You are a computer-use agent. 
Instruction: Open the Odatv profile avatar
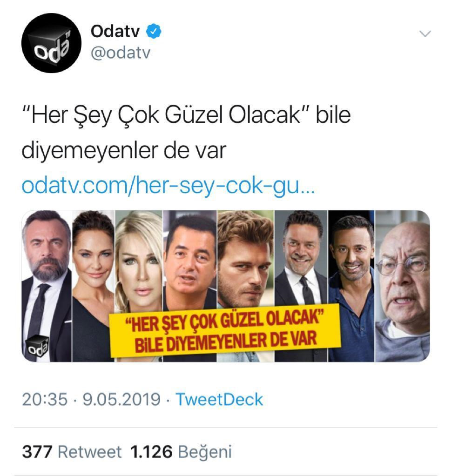tap(51, 43)
